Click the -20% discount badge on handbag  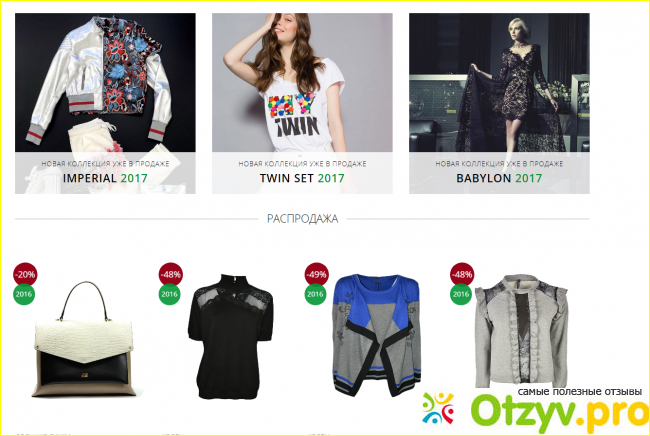point(25,274)
